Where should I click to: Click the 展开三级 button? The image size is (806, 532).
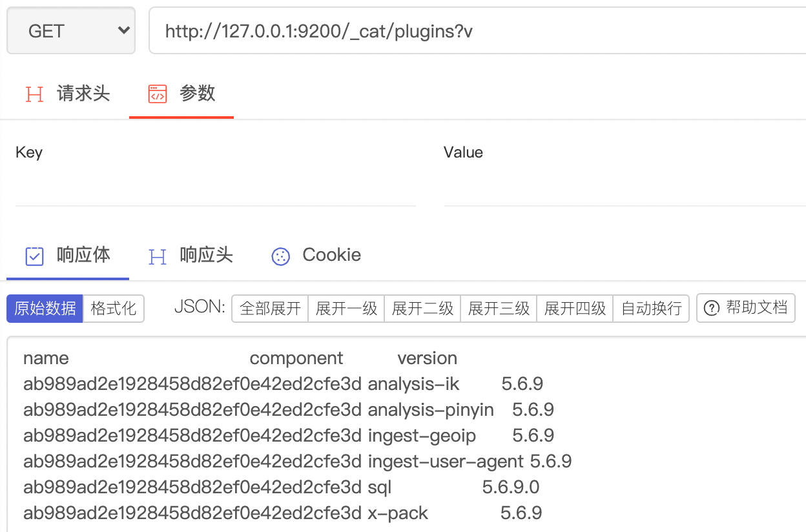click(x=499, y=308)
